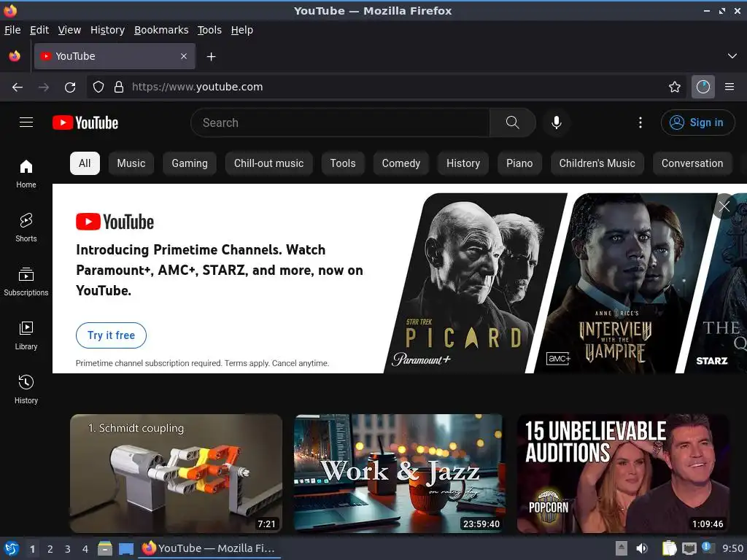Viewport: 747px width, 560px height.
Task: Switch to workspace 4 in taskbar
Action: coord(85,549)
